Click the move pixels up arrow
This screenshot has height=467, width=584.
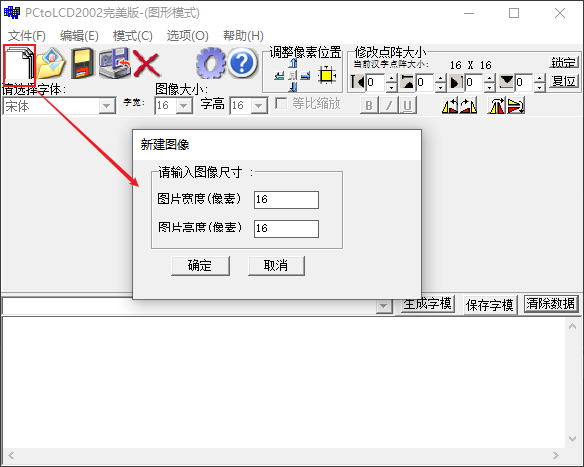pos(293,63)
